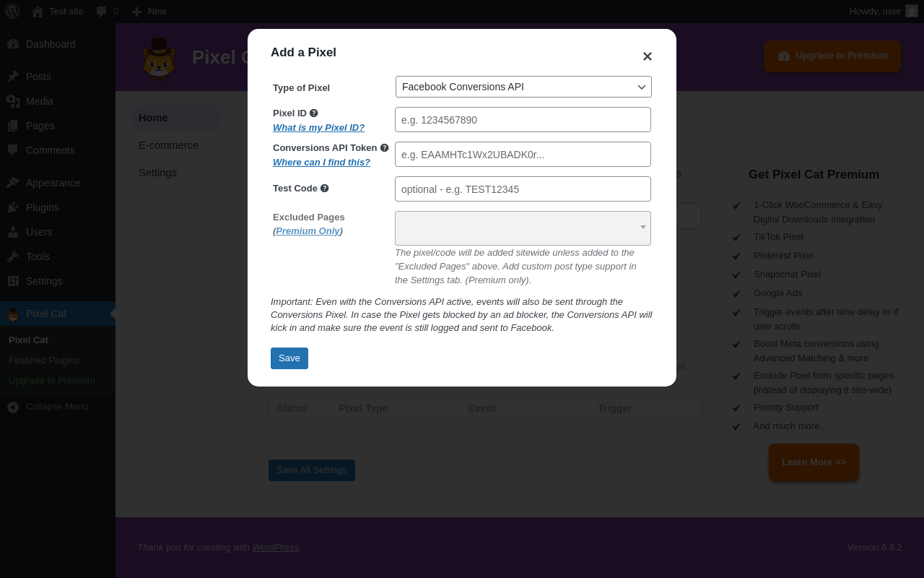
Task: Focus the Pixel ID input field
Action: click(523, 120)
